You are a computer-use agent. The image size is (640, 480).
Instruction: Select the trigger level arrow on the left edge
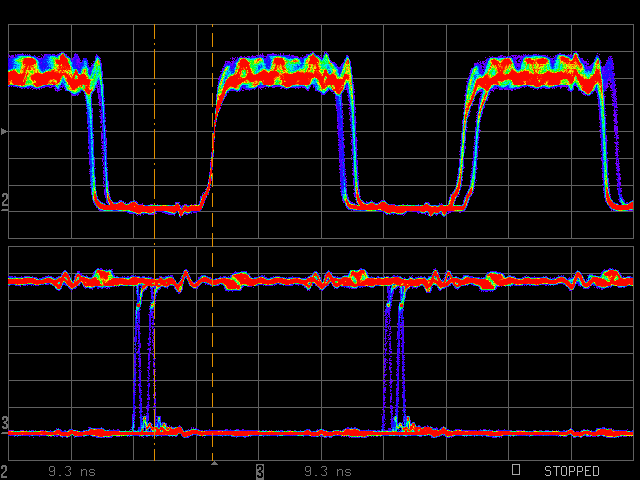click(4, 131)
